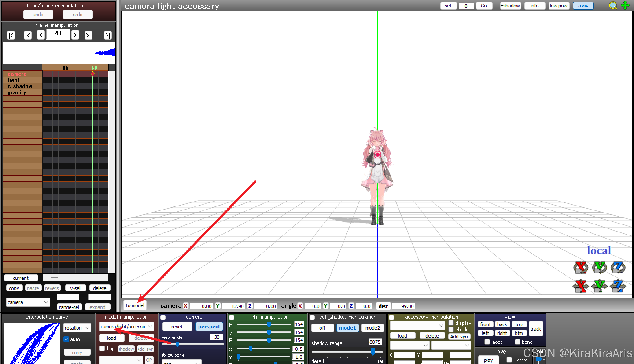634x364 pixels.
Task: Jump to last frame button
Action: pyautogui.click(x=107, y=35)
